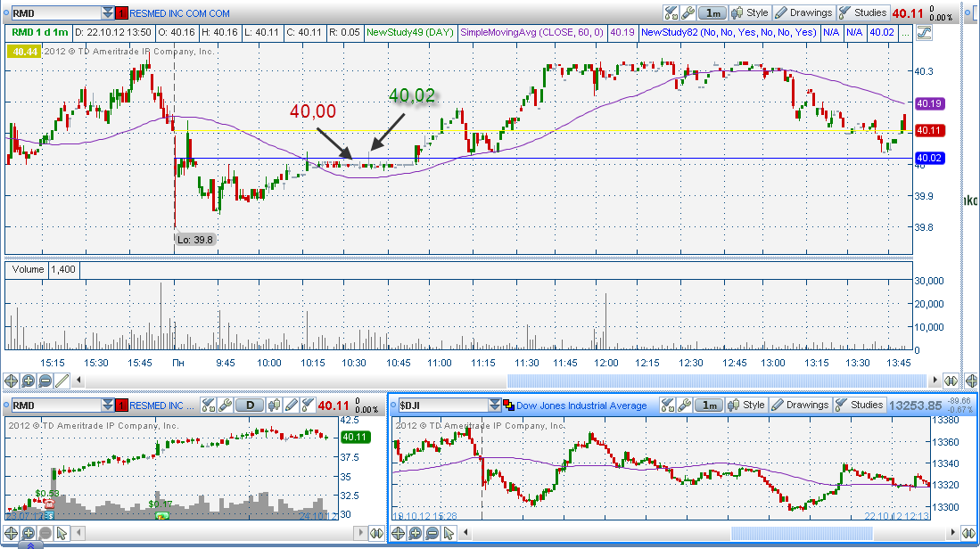980x549 pixels.
Task: Expand the symbol dropdown in the $DJI chart
Action: pos(496,406)
